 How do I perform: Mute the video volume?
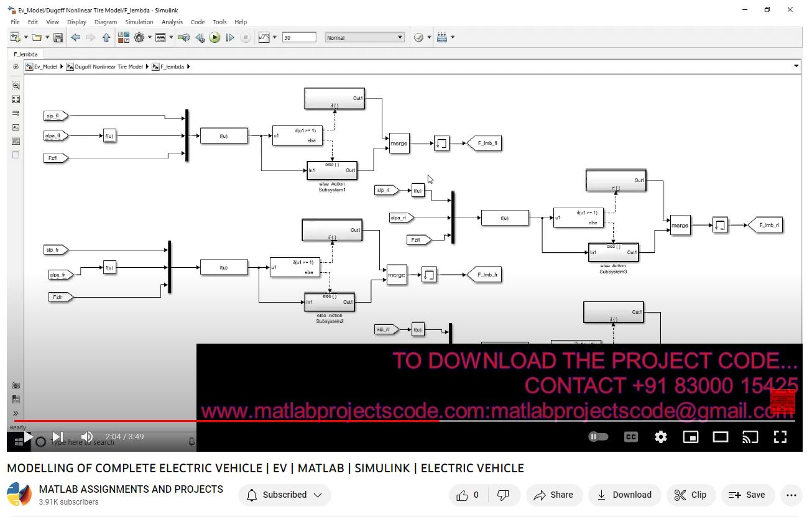pos(87,437)
